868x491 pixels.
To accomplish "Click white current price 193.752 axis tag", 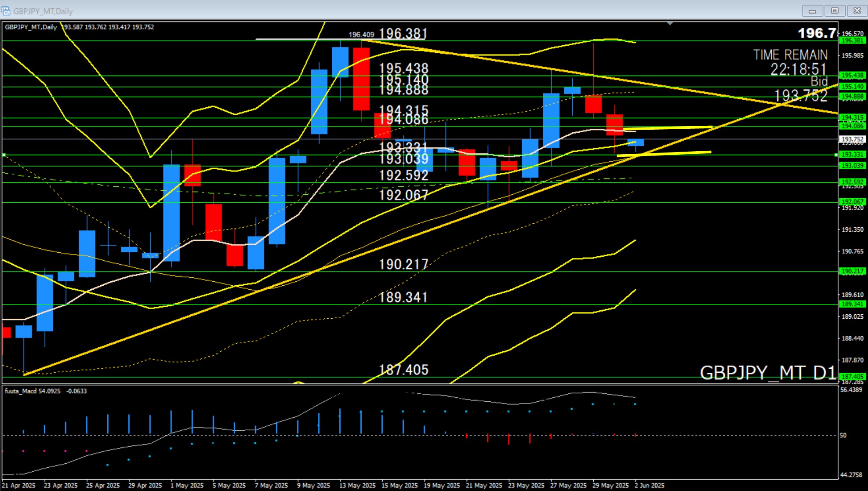I will click(852, 139).
